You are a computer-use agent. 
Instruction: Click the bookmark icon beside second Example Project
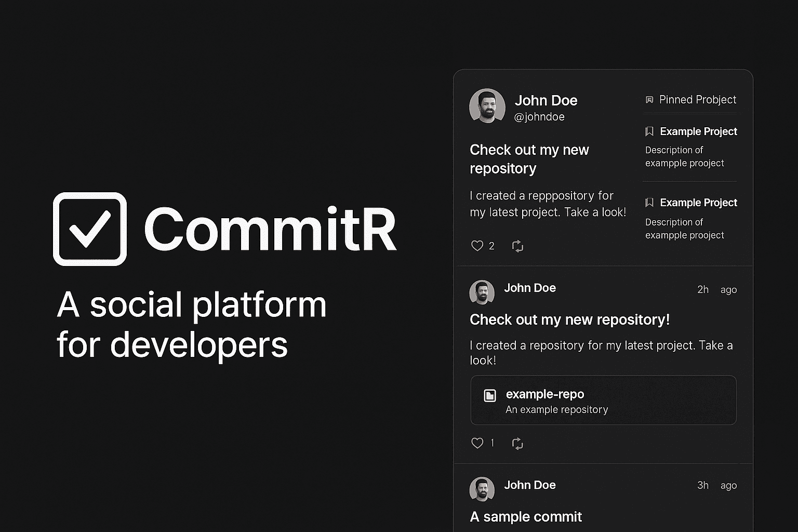tap(650, 203)
